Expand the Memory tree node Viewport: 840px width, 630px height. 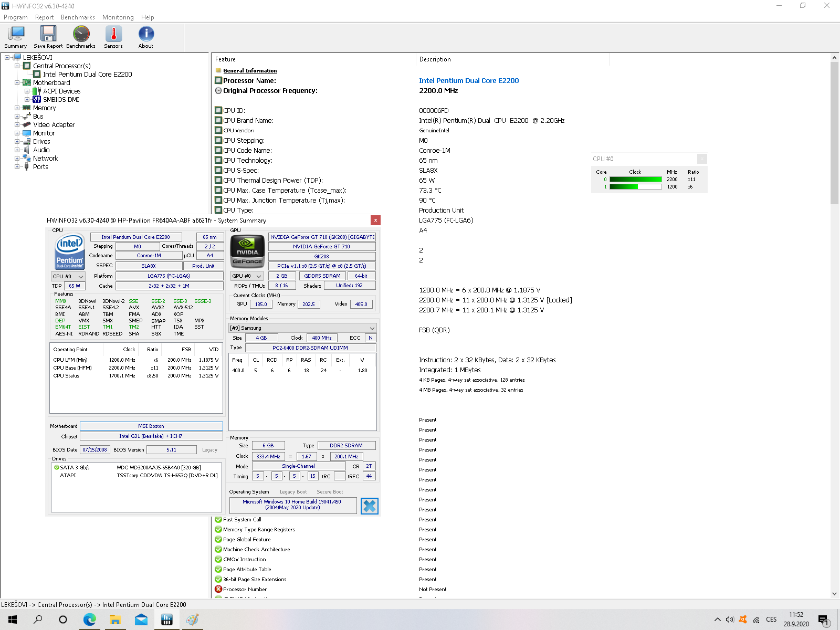17,108
